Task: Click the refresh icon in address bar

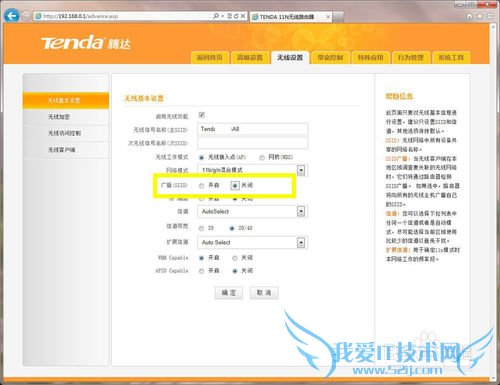Action: point(236,16)
